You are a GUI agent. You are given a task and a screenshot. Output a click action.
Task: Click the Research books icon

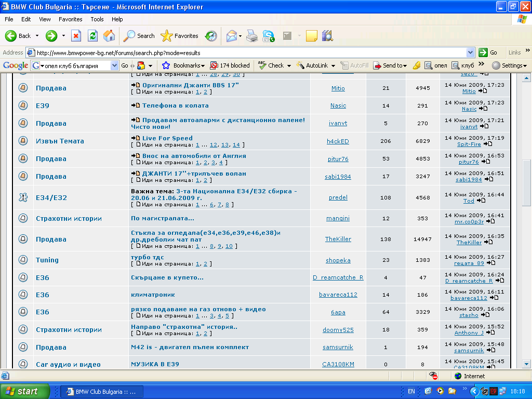point(327,36)
